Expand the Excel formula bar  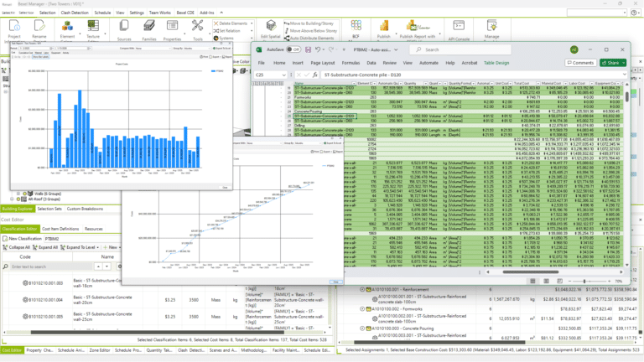coord(624,75)
